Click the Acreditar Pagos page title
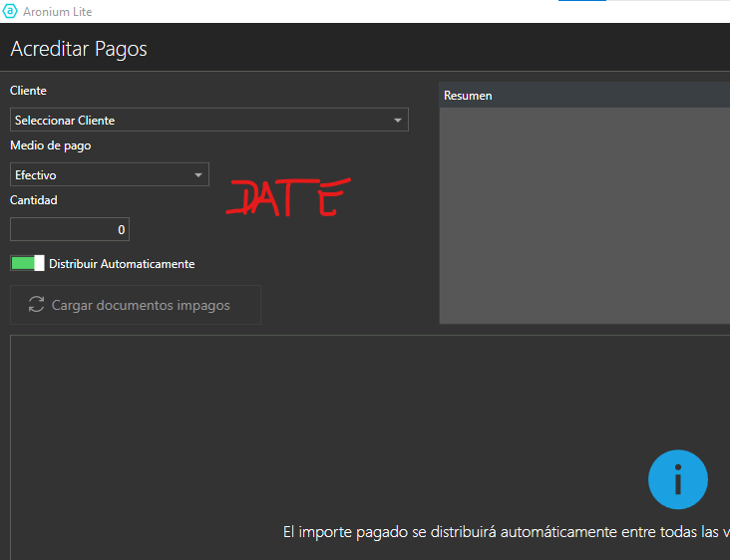The height and width of the screenshot is (560, 730). click(79, 49)
